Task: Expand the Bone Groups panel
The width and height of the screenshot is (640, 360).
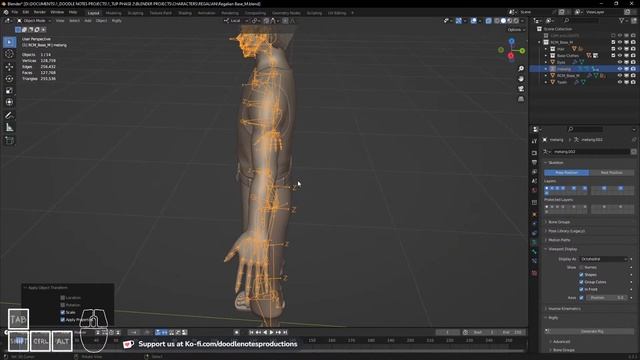Action: [x=559, y=222]
